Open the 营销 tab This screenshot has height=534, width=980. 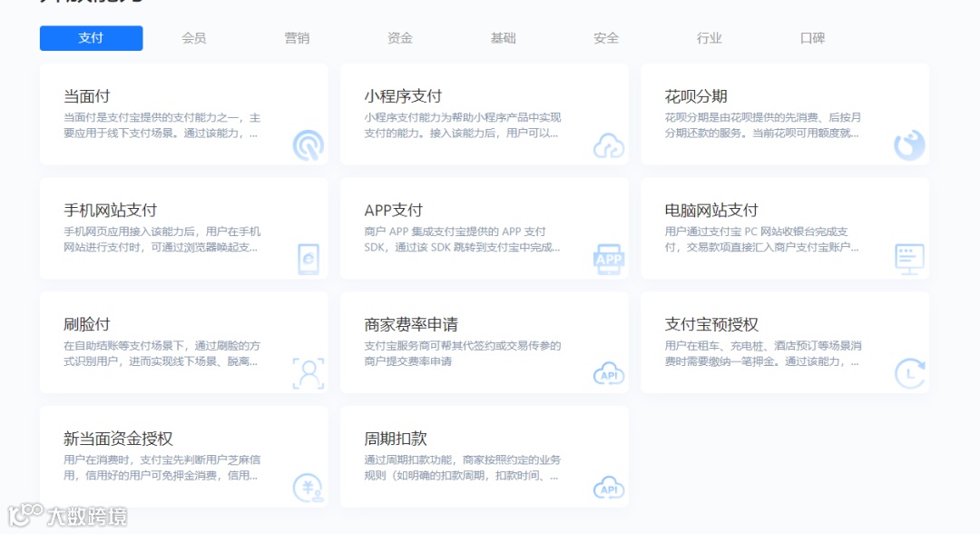coord(297,38)
